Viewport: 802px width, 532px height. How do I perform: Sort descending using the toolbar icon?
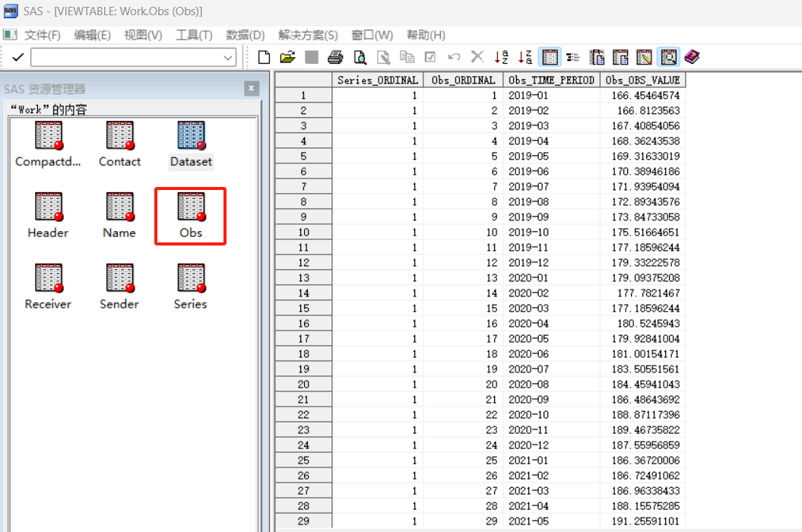pyautogui.click(x=525, y=57)
